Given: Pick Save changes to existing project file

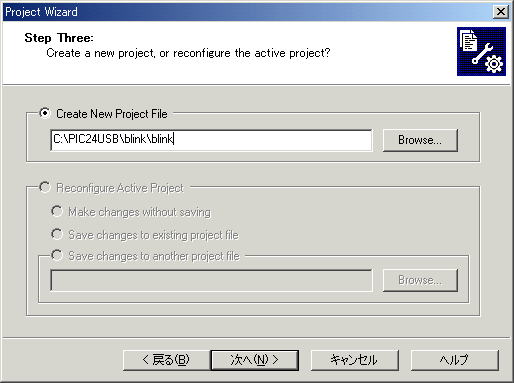Looking at the screenshot, I should [x=57, y=234].
